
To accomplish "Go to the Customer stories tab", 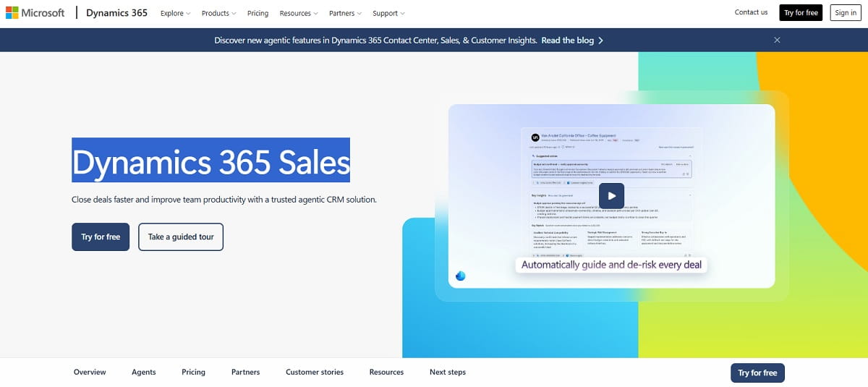I will coord(315,372).
